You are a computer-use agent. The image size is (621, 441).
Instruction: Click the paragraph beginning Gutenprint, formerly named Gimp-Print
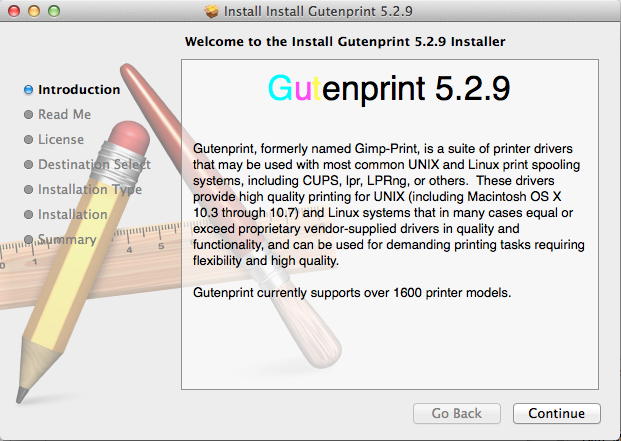pos(389,205)
